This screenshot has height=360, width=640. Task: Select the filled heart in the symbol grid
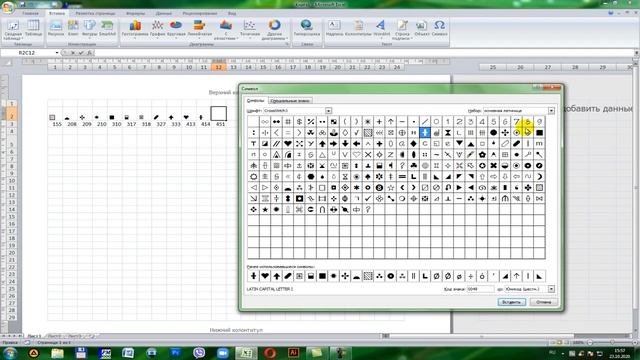coord(288,143)
